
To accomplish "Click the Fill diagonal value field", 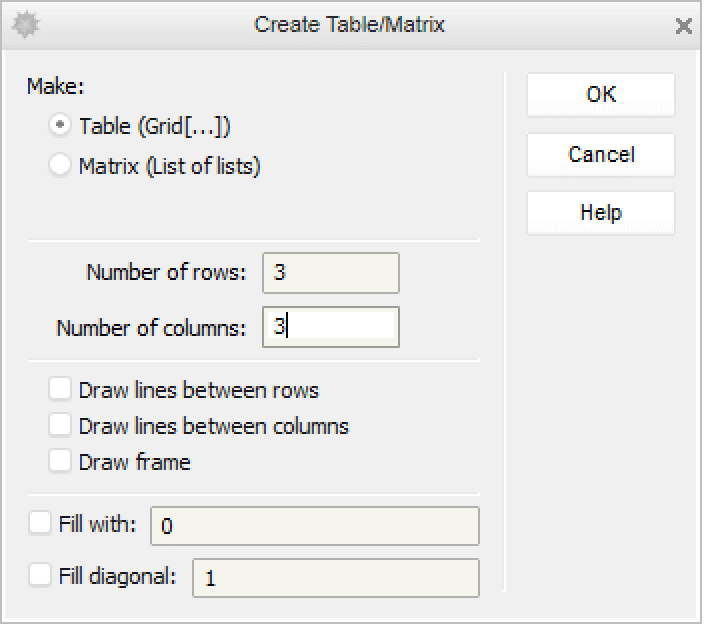I will click(x=335, y=578).
